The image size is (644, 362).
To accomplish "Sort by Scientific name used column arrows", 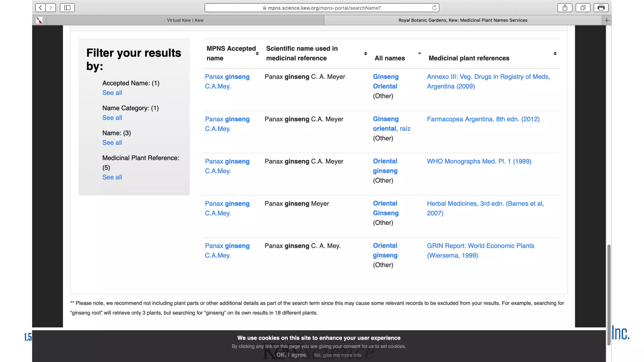I will pyautogui.click(x=365, y=53).
